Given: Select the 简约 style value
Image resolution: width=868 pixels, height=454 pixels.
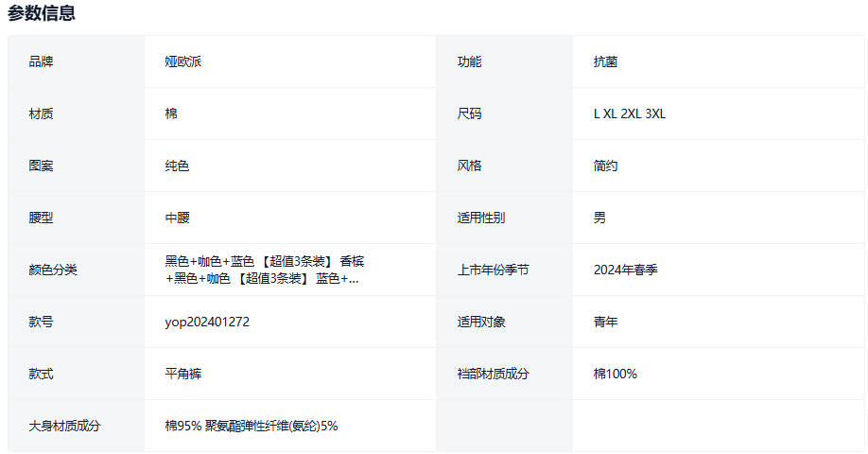Looking at the screenshot, I should pos(605,166).
